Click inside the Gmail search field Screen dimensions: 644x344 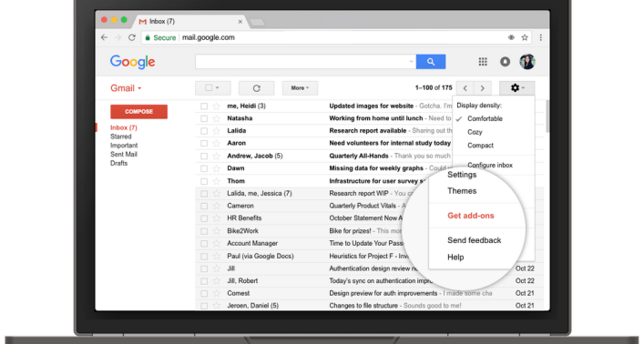tap(305, 62)
